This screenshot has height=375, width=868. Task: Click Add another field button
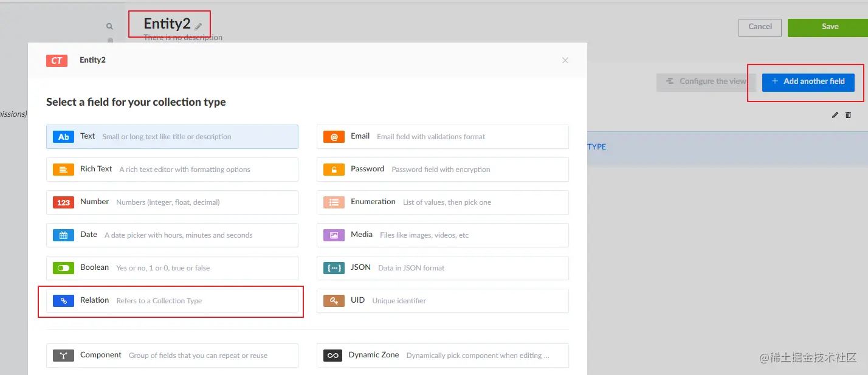(x=808, y=81)
